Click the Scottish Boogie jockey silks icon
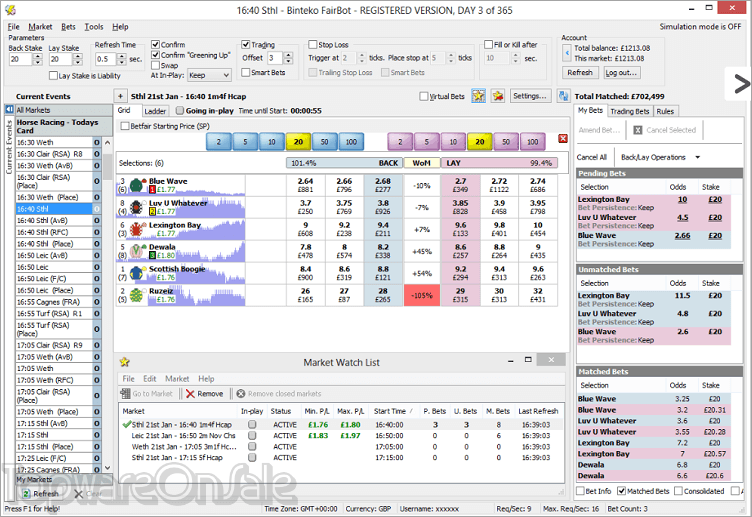The height and width of the screenshot is (517, 752). 137,273
